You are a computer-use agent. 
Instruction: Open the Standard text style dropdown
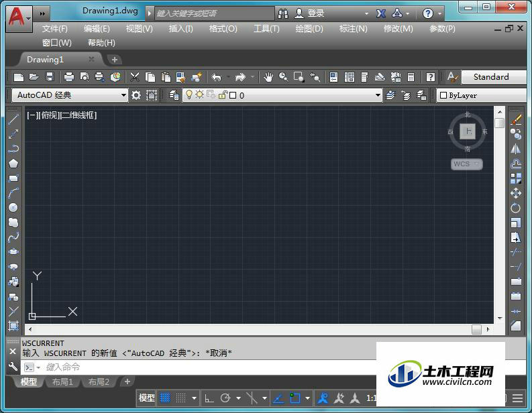[494, 77]
